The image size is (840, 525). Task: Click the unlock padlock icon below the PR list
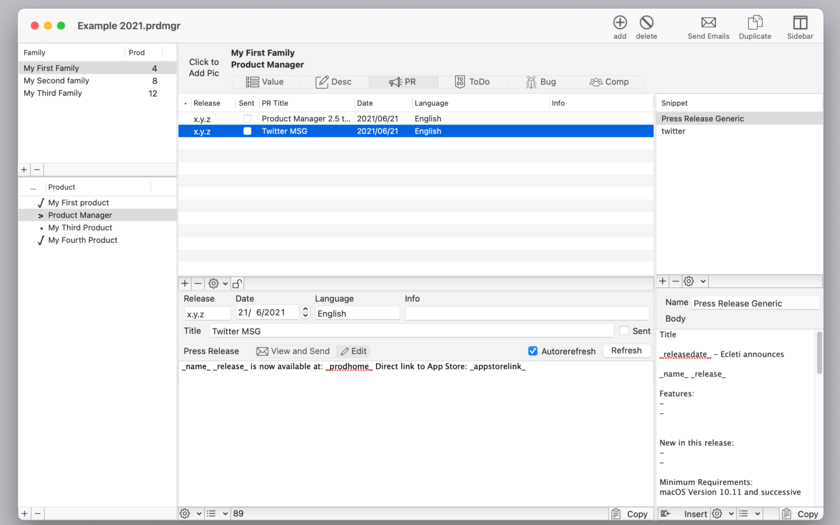[237, 283]
